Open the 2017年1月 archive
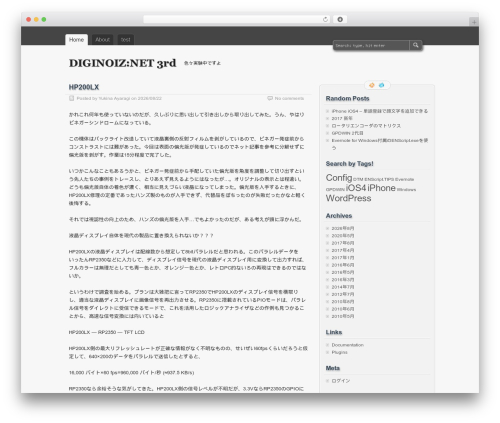Screen dimensions: 500x423 [x=343, y=258]
